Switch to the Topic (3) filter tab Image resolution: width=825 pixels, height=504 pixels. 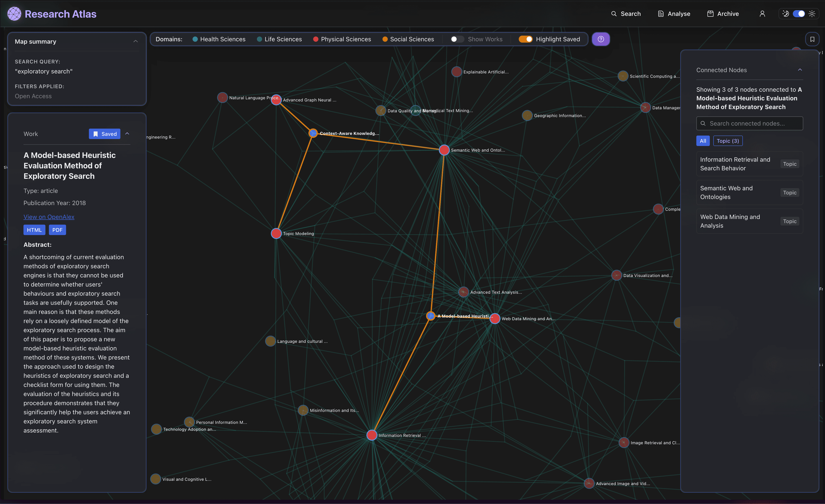pyautogui.click(x=728, y=141)
